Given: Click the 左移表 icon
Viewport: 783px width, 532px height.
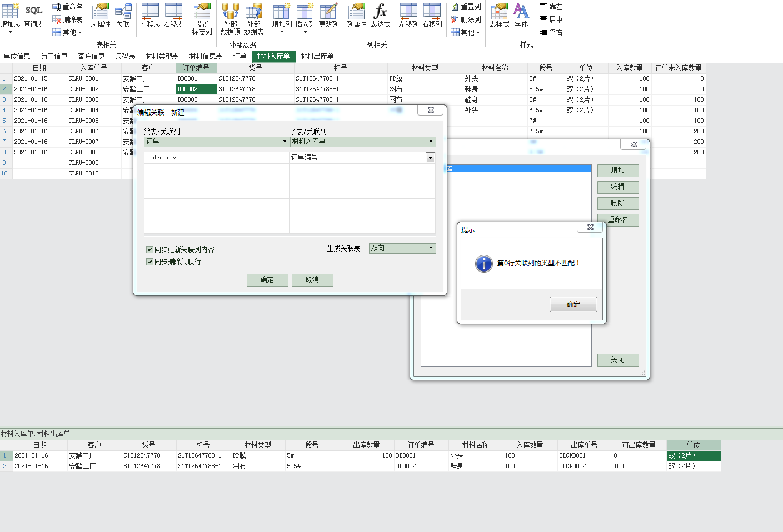Looking at the screenshot, I should click(150, 16).
